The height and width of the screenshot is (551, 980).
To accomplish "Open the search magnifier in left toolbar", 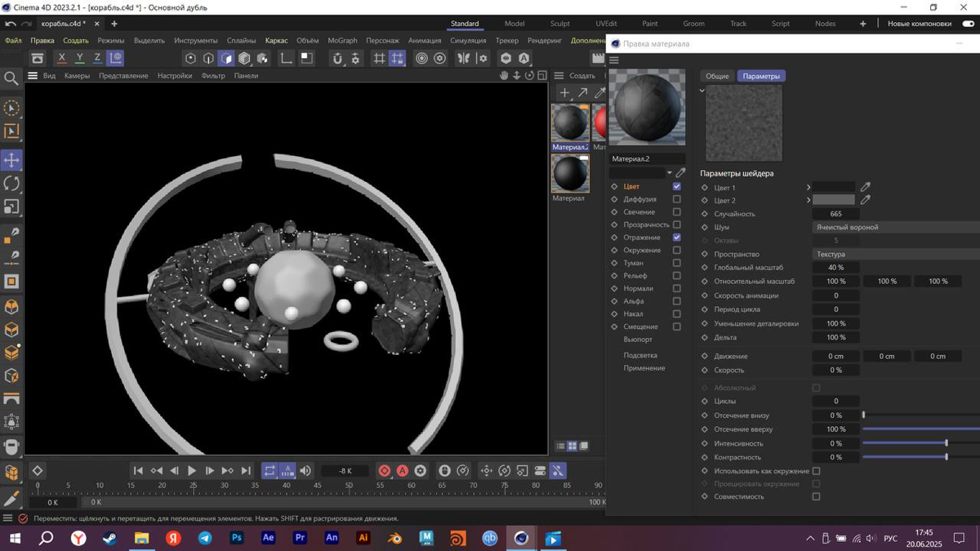I will (x=11, y=78).
